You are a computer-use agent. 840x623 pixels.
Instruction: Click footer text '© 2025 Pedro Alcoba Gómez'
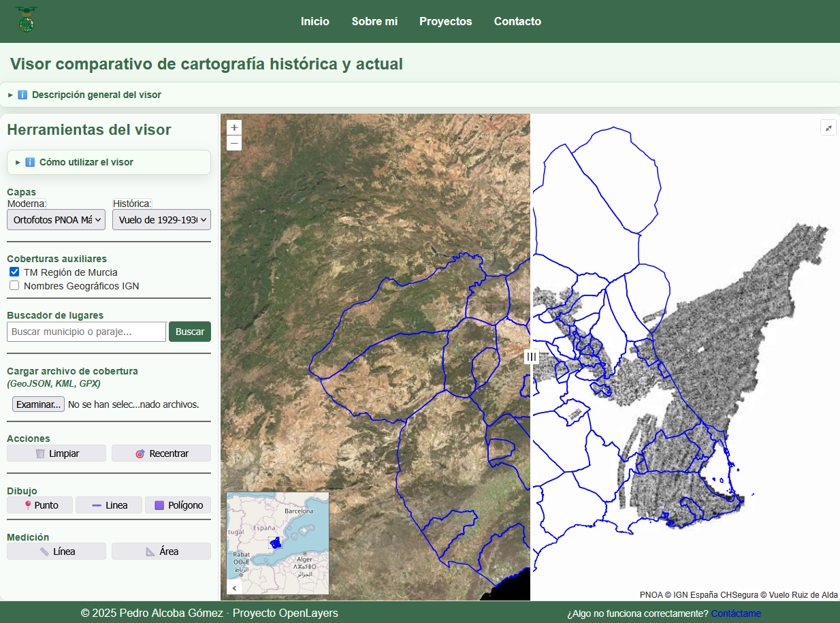click(x=152, y=613)
